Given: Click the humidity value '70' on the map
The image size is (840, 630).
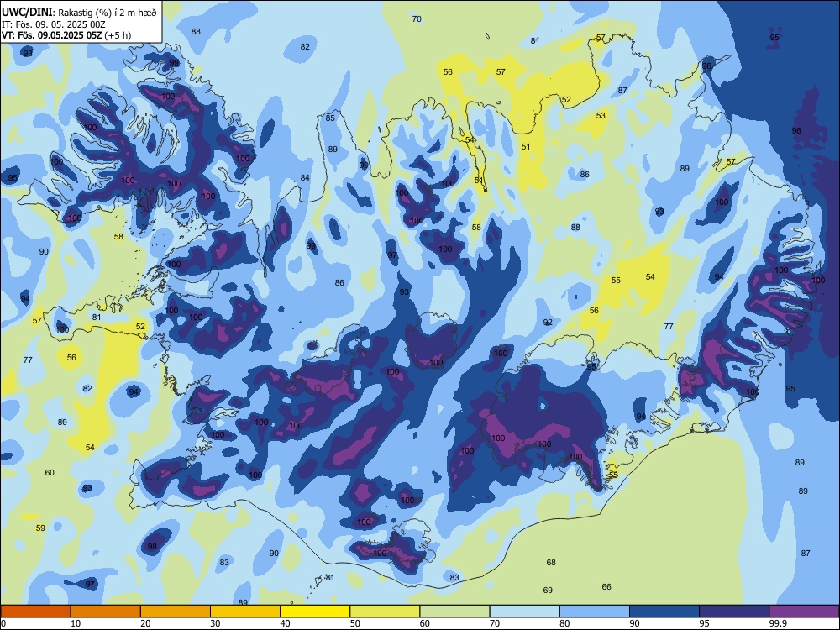Looking at the screenshot, I should point(417,18).
